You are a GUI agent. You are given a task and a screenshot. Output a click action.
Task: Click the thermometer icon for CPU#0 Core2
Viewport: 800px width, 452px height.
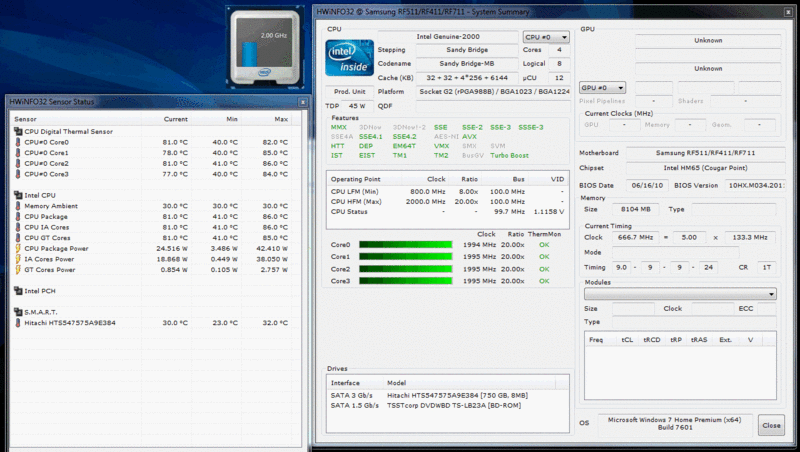pyautogui.click(x=18, y=164)
